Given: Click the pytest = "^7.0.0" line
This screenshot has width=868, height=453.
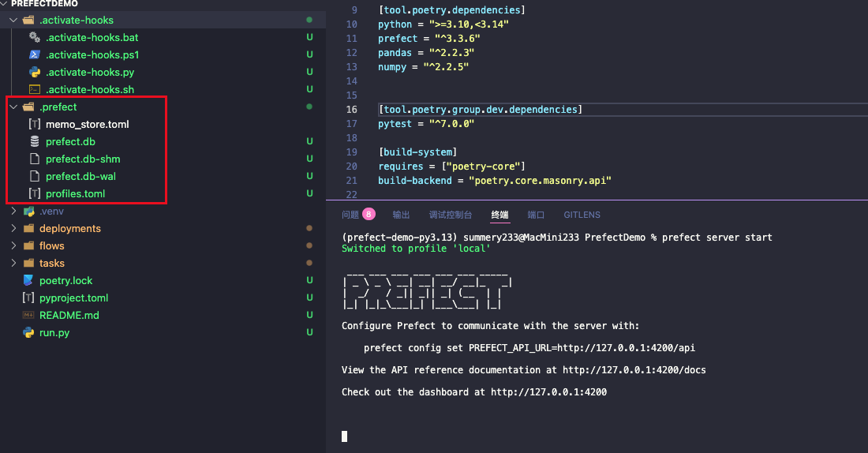Looking at the screenshot, I should click(426, 123).
